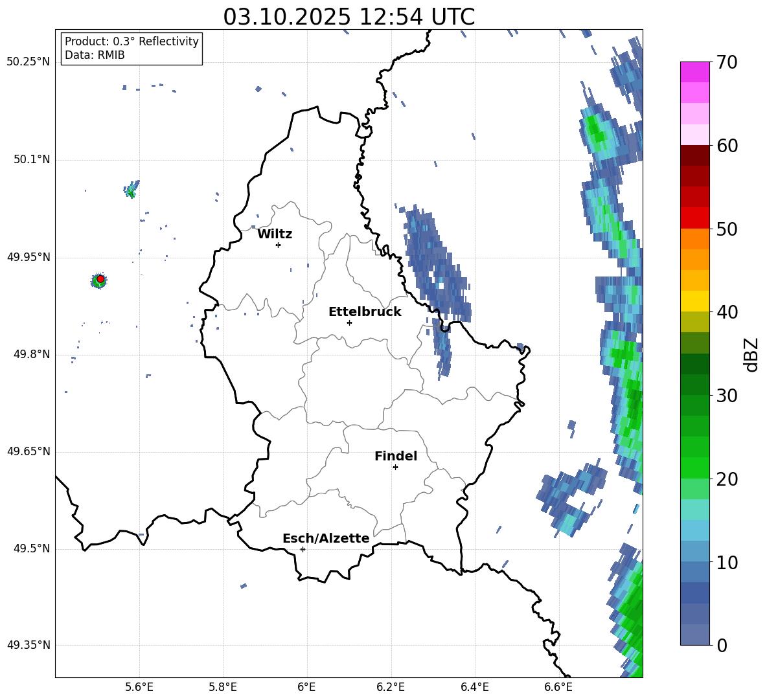
Task: Click the red radar site dot
Action: pos(100,279)
